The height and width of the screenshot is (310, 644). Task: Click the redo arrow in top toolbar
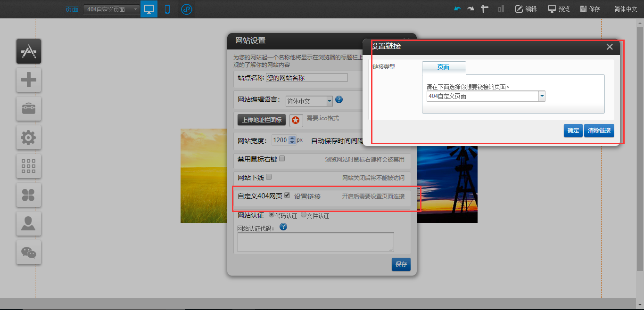click(x=470, y=9)
